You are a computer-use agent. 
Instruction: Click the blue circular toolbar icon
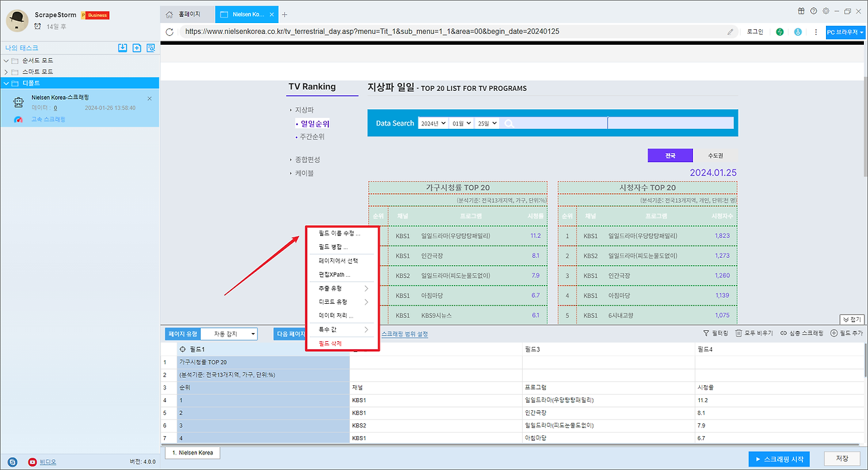point(798,32)
